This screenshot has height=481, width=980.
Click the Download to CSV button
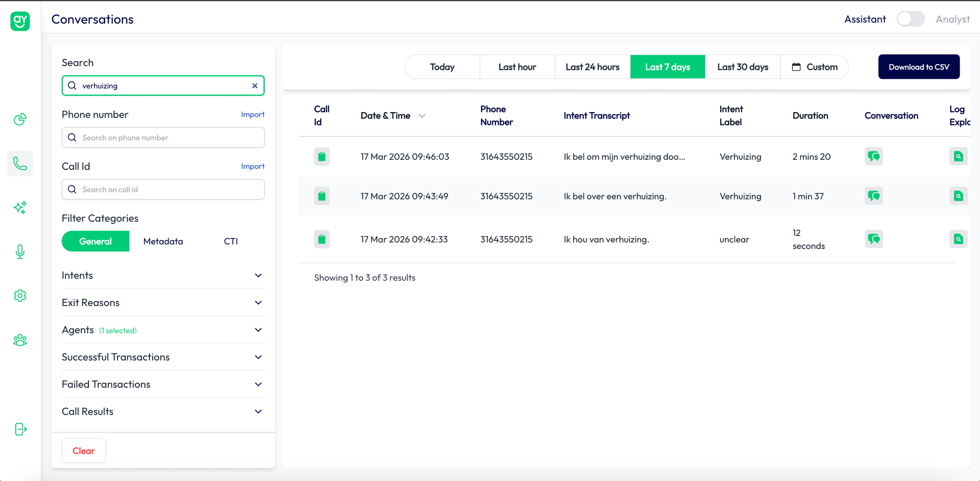[x=919, y=67]
